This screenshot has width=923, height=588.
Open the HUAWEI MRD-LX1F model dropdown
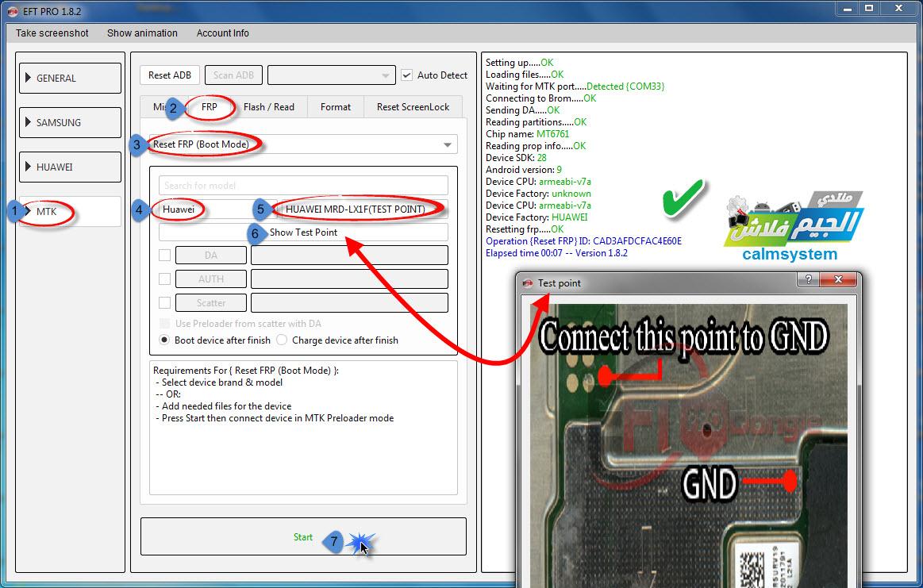pyautogui.click(x=363, y=209)
